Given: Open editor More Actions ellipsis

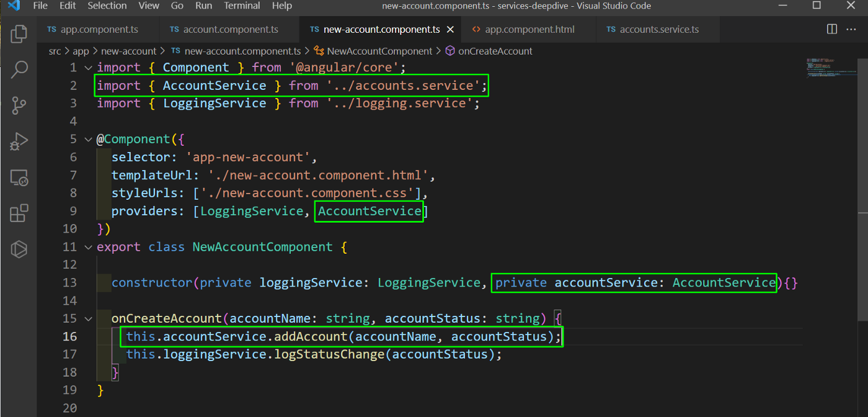Looking at the screenshot, I should tap(852, 29).
